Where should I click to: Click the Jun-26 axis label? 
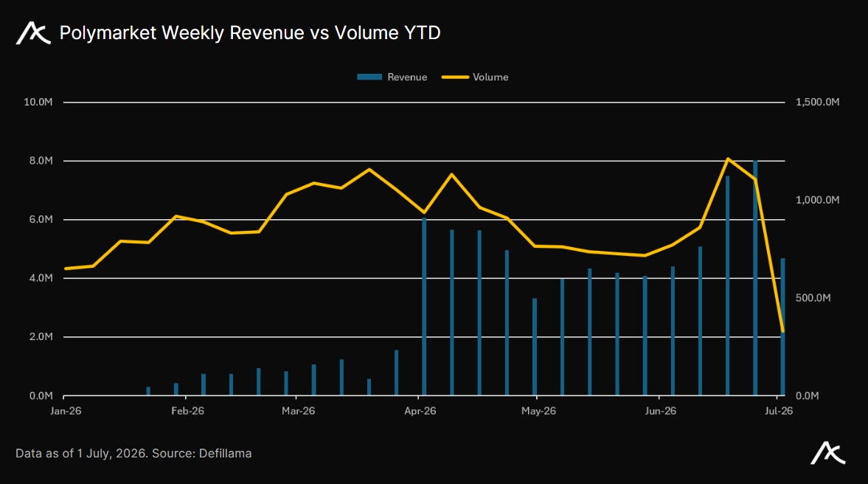pos(661,411)
